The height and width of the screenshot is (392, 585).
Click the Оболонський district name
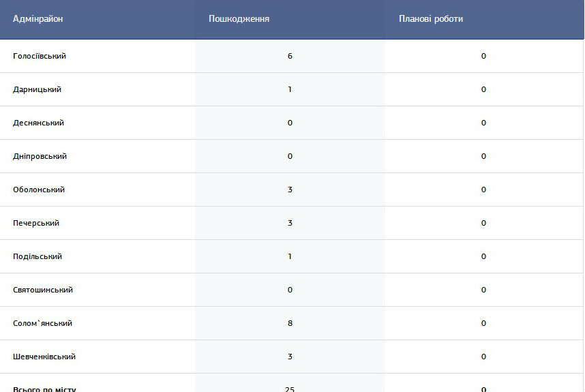(38, 190)
